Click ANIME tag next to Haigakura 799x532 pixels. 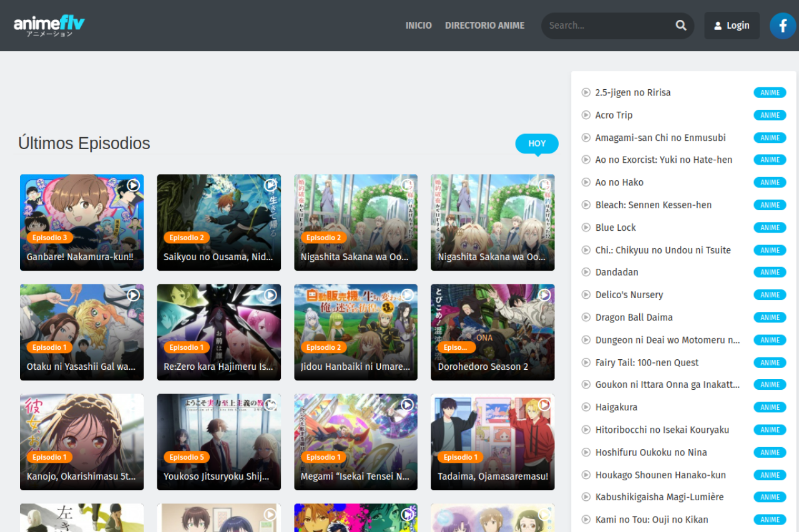[x=770, y=407]
